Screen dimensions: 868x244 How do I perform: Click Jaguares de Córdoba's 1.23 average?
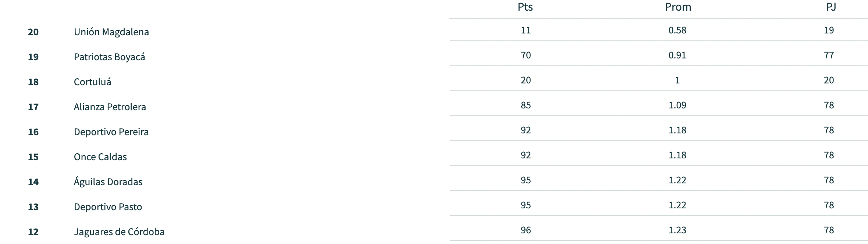(677, 230)
